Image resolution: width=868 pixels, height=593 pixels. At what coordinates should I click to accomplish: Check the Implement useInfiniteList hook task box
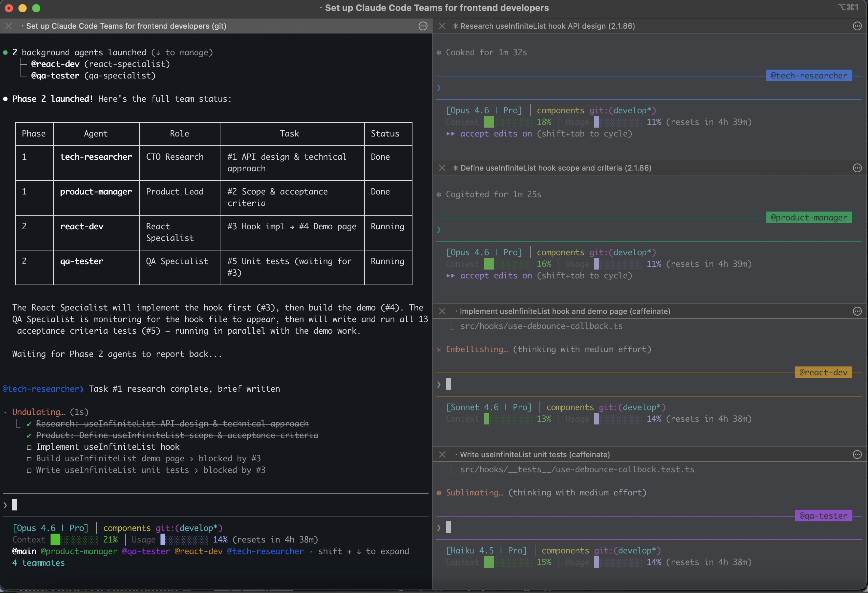tap(29, 447)
